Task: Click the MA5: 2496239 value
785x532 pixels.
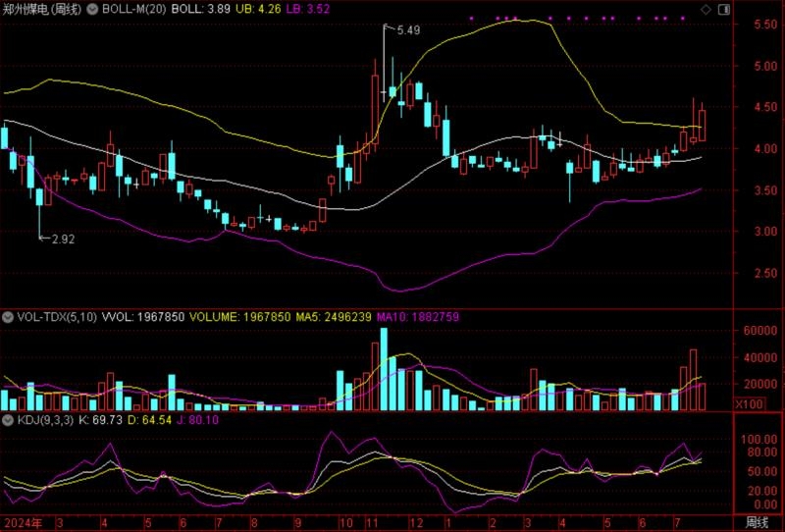Action: point(334,317)
